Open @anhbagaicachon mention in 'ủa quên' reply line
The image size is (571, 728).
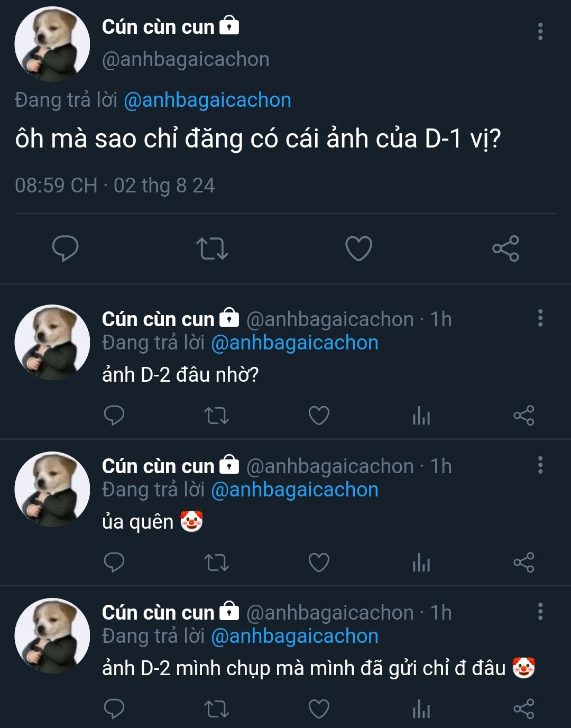click(294, 490)
